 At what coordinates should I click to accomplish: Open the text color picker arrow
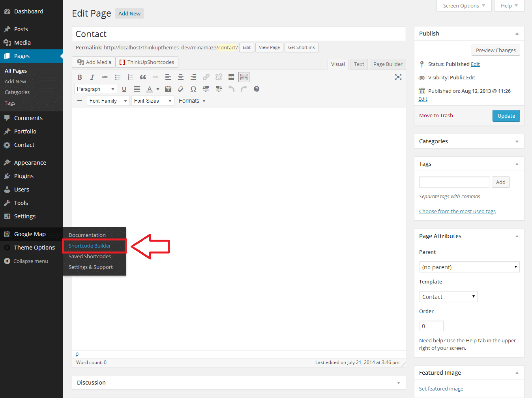pos(158,89)
